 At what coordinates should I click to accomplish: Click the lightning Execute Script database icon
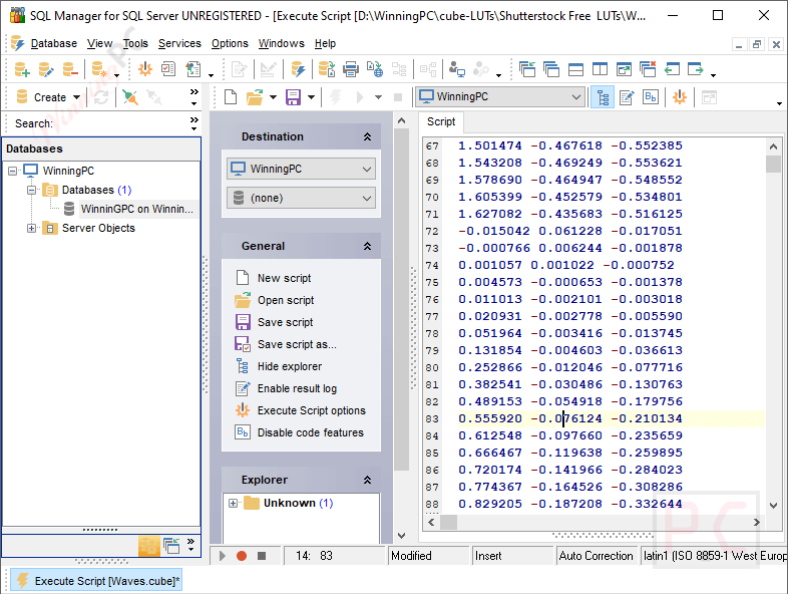click(299, 69)
